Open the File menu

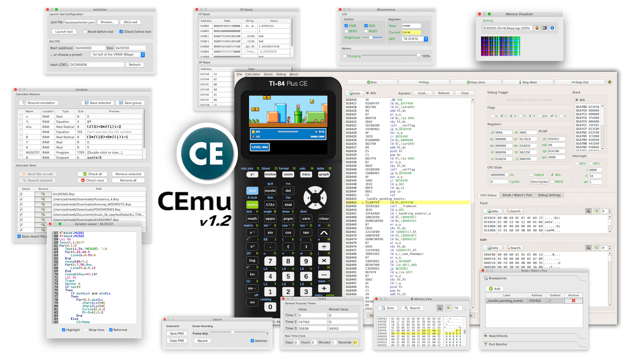(x=239, y=74)
